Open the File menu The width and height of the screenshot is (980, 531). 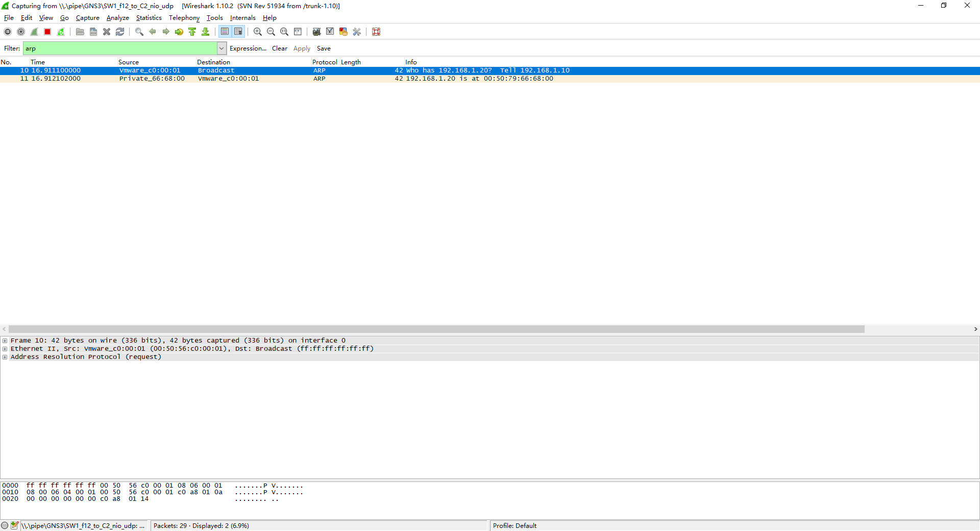coord(9,18)
